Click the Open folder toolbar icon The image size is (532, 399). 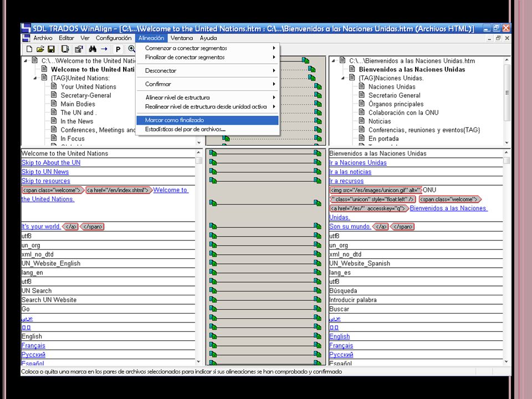tap(40, 49)
